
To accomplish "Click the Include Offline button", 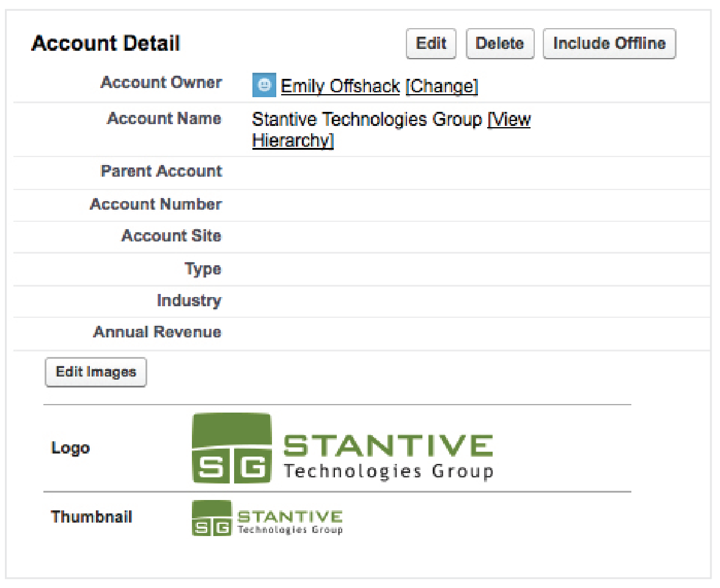I will [x=609, y=43].
